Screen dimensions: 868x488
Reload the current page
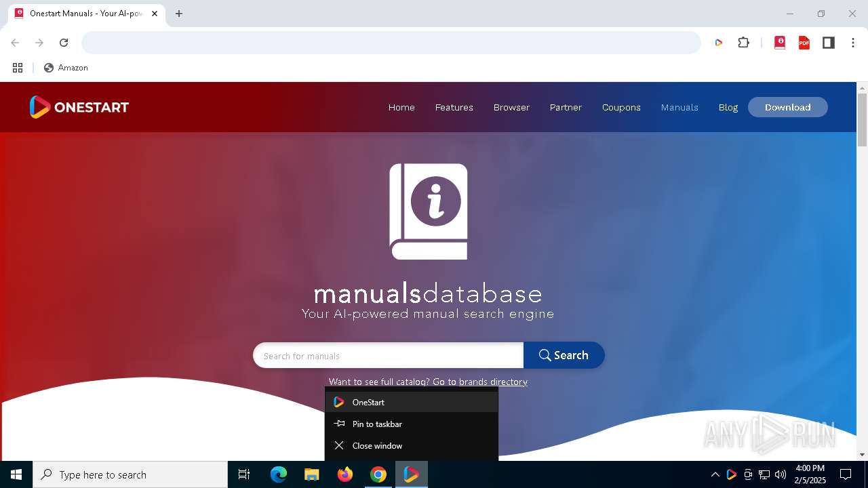(64, 43)
